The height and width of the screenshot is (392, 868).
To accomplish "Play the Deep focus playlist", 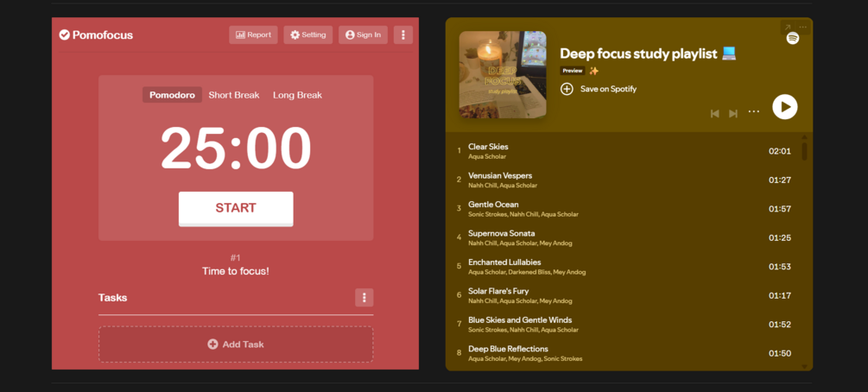I will pyautogui.click(x=785, y=107).
